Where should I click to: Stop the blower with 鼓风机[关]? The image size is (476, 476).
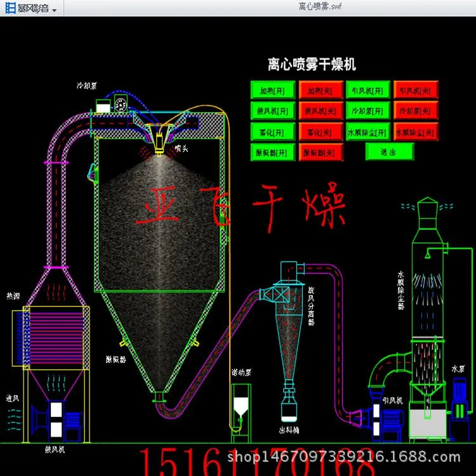tap(321, 111)
